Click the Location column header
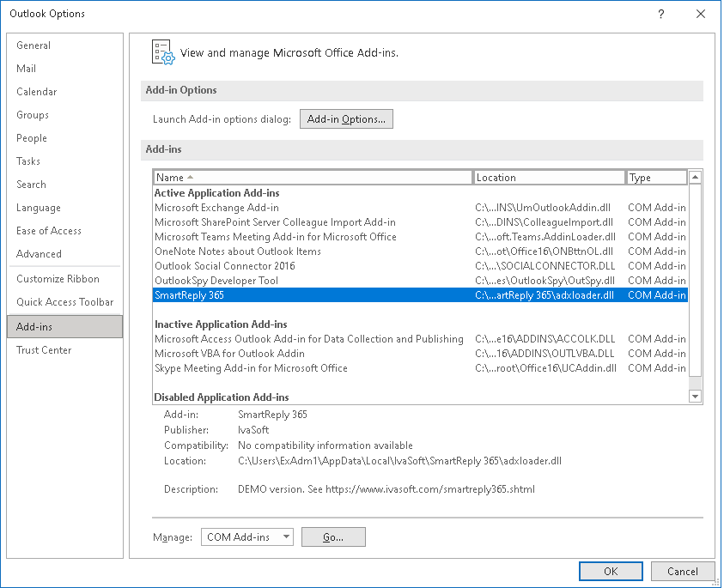Screen dimensions: 724x588 [x=550, y=177]
